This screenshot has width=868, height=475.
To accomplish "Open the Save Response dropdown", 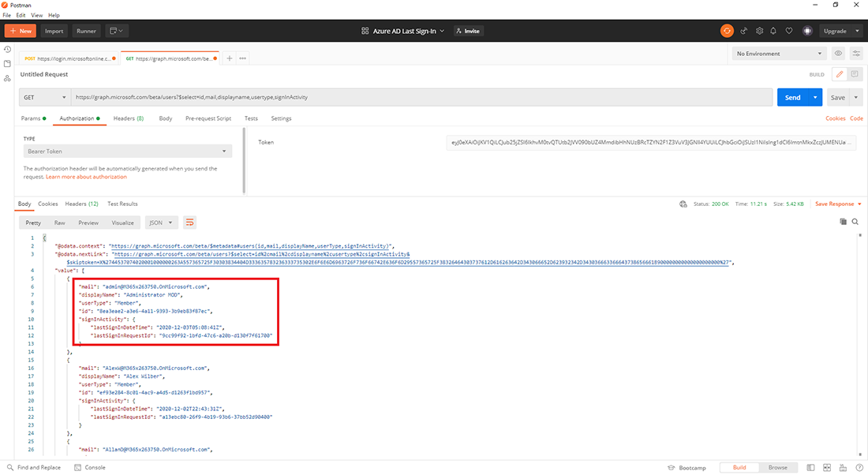I will [x=838, y=204].
